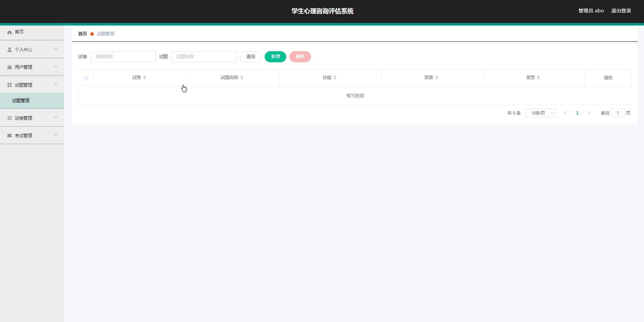Click the list icon beside 试卷管理
The width and height of the screenshot is (644, 322).
pos(10,118)
